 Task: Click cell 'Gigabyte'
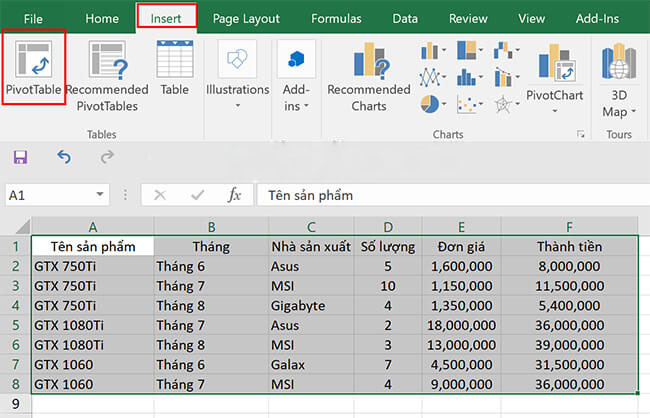point(311,306)
